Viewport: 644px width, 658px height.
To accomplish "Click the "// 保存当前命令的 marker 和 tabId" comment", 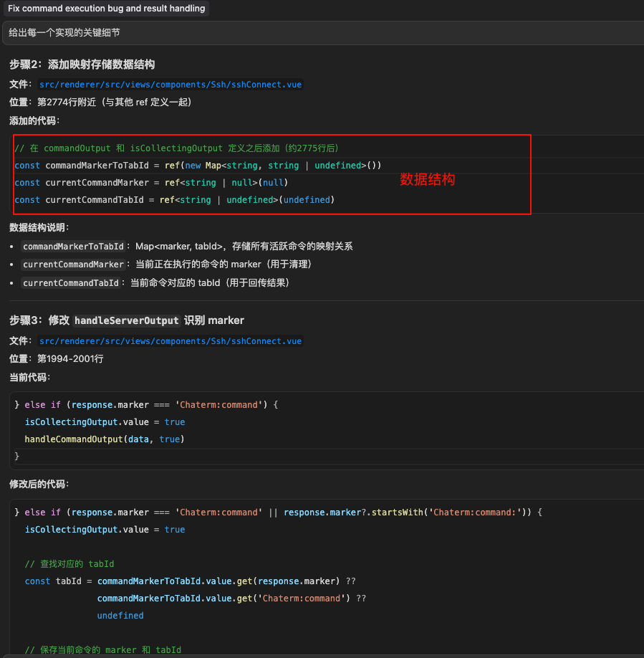I will point(102,650).
